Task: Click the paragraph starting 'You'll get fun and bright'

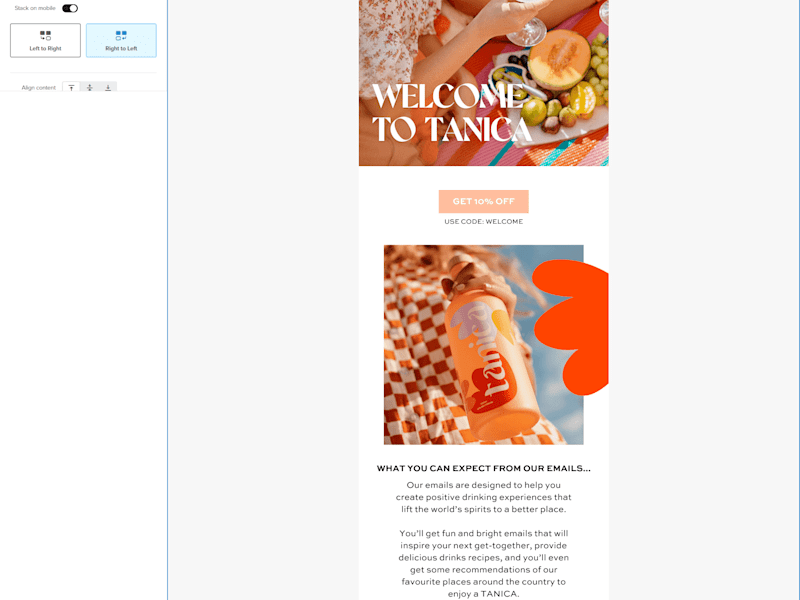Action: tap(484, 563)
